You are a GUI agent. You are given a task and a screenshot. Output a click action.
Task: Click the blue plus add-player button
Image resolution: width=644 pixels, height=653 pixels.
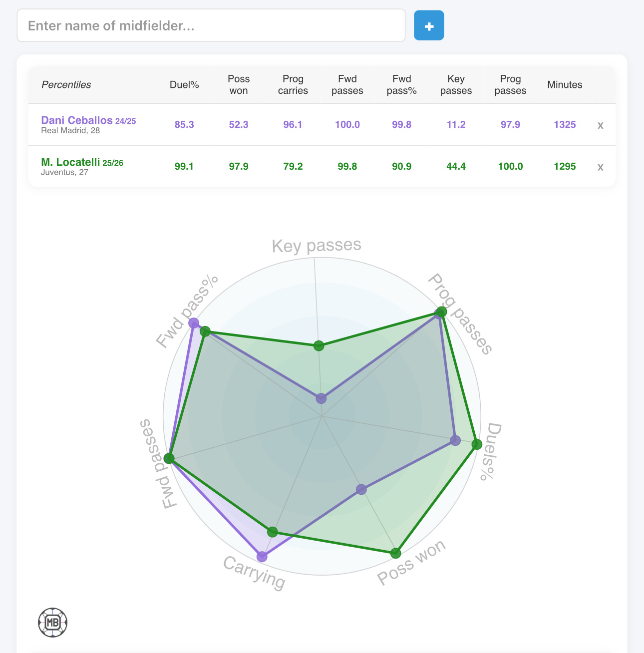(429, 25)
